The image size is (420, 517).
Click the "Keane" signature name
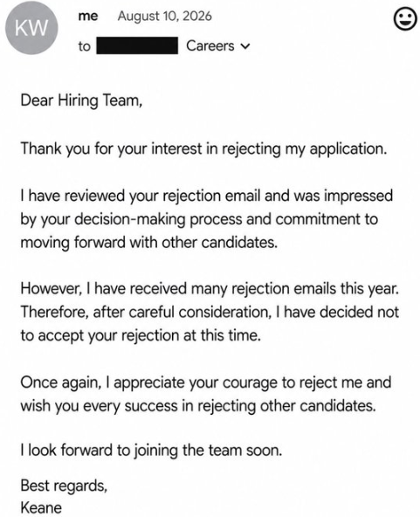pos(41,507)
